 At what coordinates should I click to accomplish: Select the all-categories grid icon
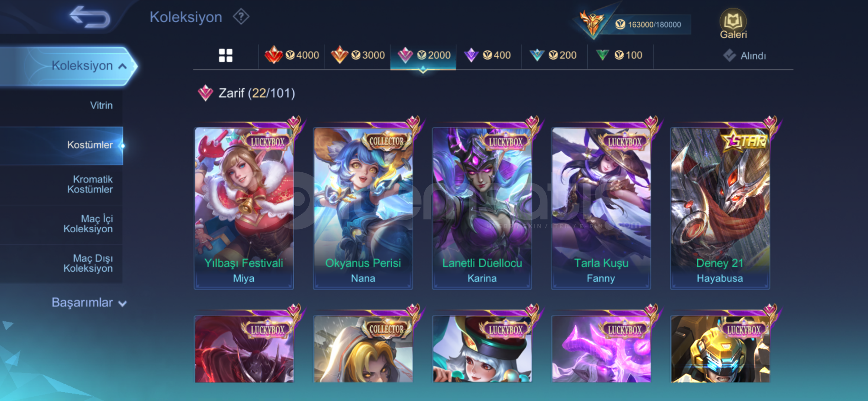point(225,55)
